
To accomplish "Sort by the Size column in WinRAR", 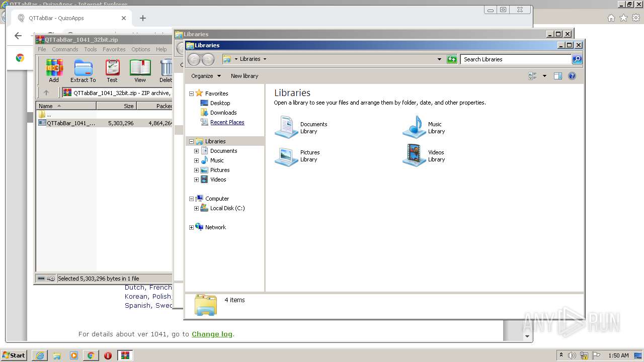I will [116, 106].
